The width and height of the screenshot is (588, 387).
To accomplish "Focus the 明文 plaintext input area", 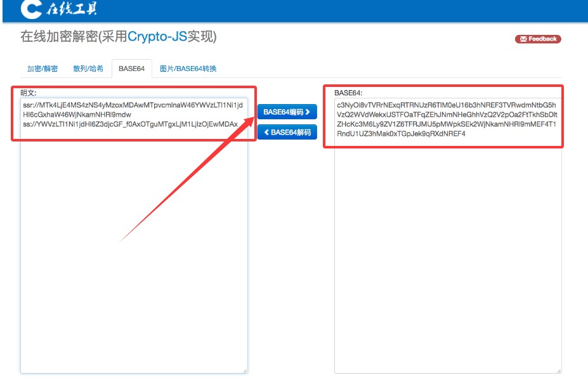I will point(134,254).
